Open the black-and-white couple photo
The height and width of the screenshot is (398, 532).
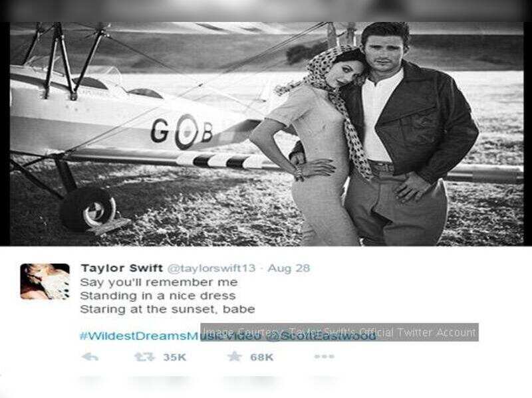267,134
